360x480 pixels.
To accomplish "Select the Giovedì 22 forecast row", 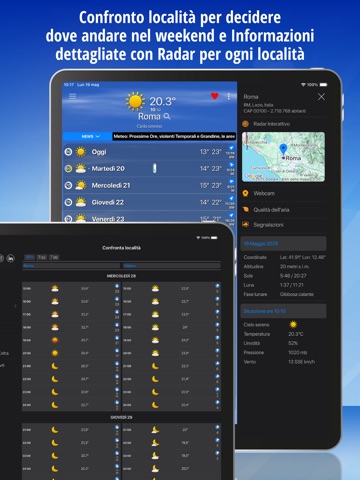I will 150,202.
